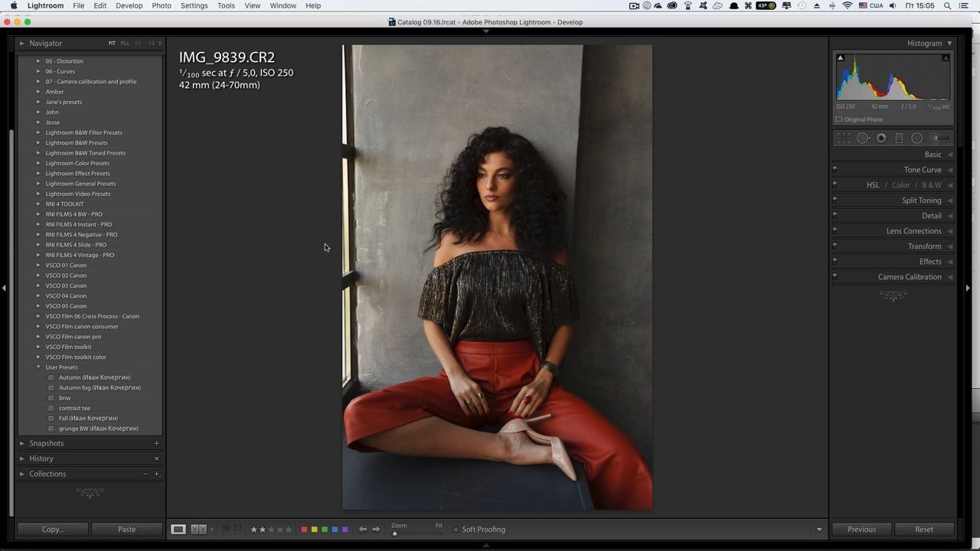Collapse the User Presets folder
The height and width of the screenshot is (551, 980).
38,367
